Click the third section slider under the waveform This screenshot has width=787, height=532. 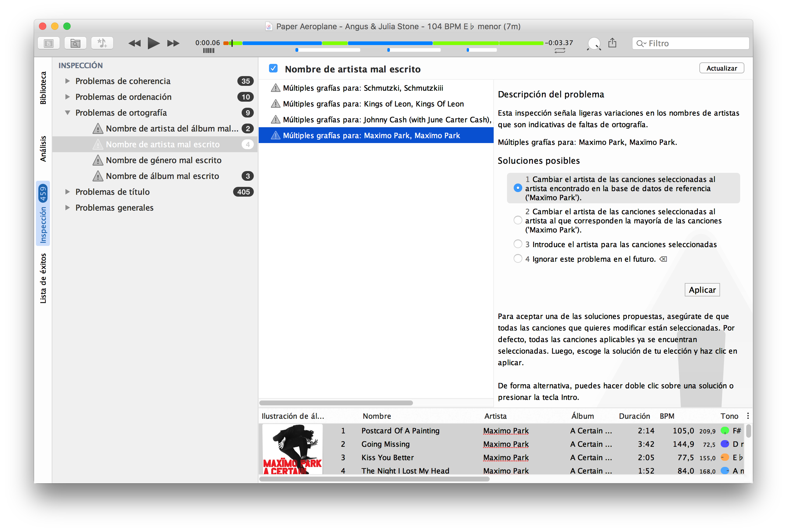click(481, 50)
